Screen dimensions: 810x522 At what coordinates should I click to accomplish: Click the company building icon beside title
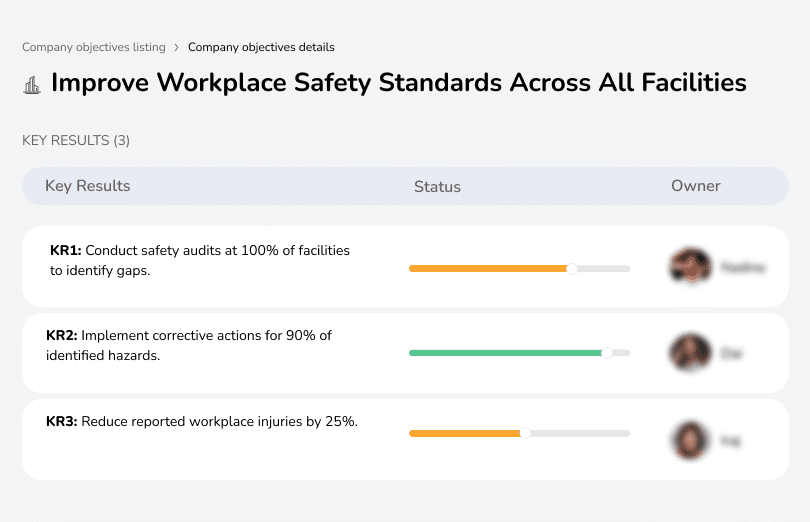pyautogui.click(x=32, y=85)
